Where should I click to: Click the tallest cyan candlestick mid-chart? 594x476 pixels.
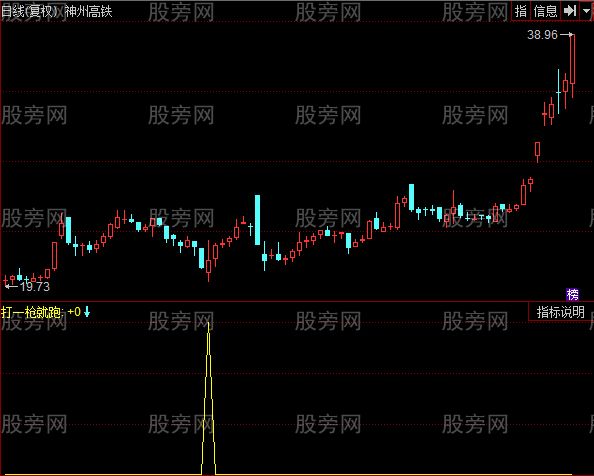click(258, 220)
